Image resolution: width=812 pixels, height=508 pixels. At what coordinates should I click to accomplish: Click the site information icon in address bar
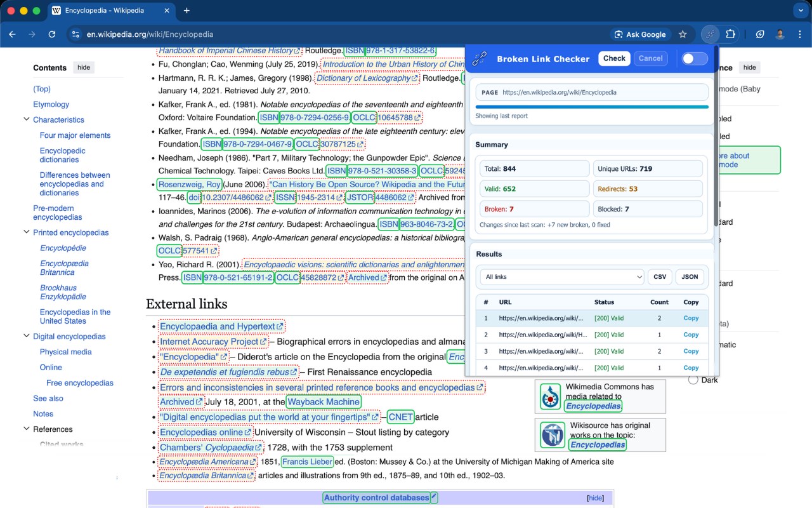[75, 34]
